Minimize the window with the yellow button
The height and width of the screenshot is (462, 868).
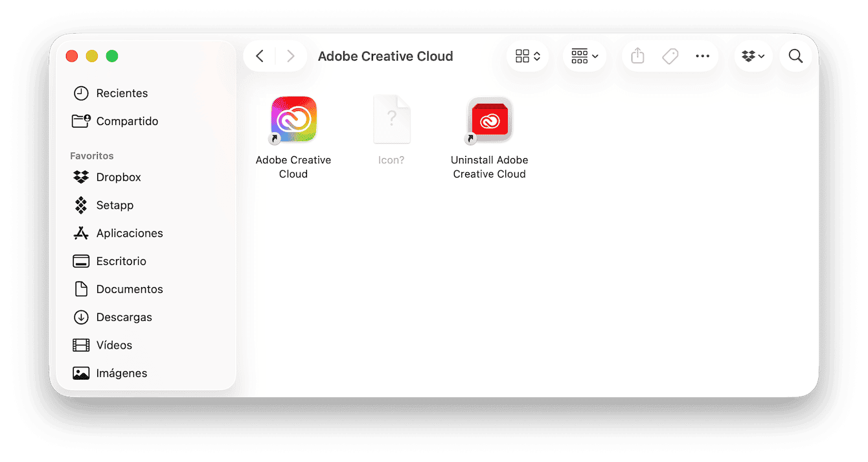pyautogui.click(x=92, y=56)
